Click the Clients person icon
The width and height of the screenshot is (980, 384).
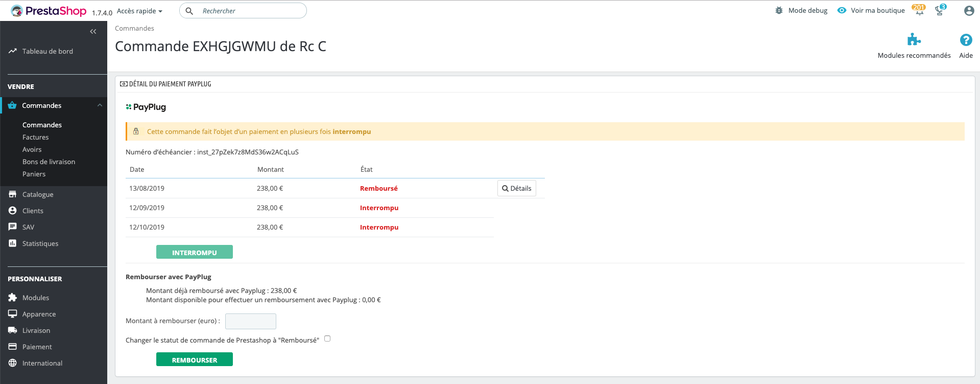[x=13, y=211]
